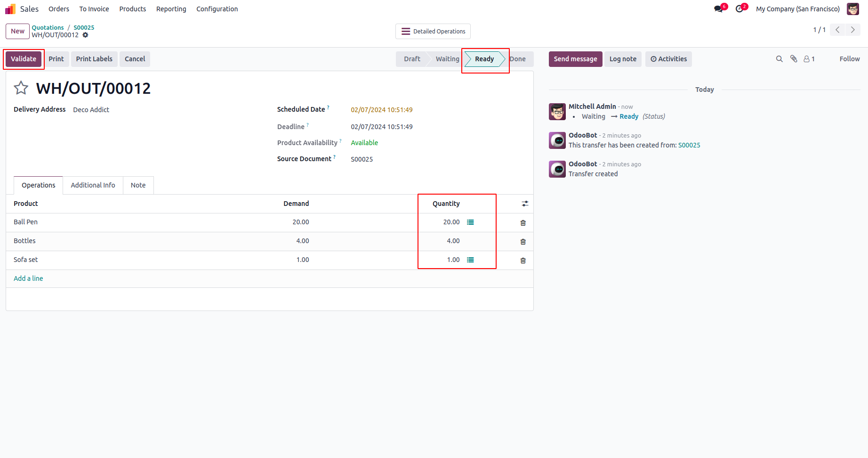Screen dimensions: 868x458
Task: Edit Source Document S00025 field
Action: 362,159
